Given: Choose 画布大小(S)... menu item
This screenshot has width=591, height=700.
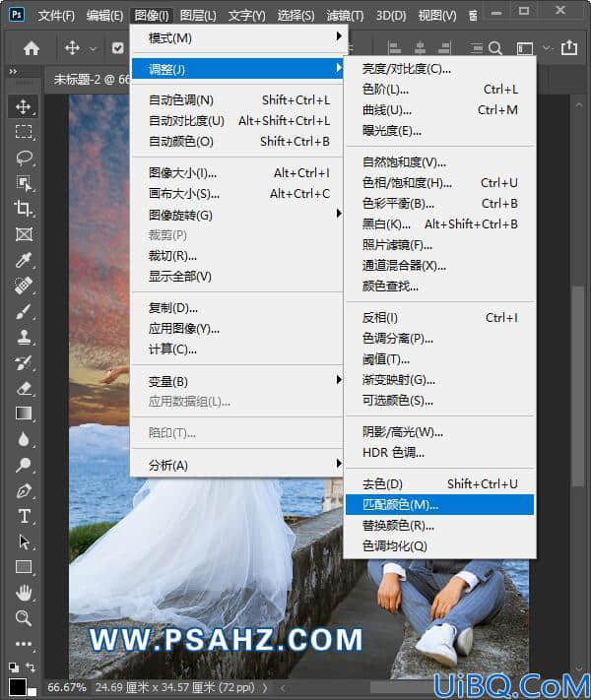Looking at the screenshot, I should pyautogui.click(x=239, y=194).
